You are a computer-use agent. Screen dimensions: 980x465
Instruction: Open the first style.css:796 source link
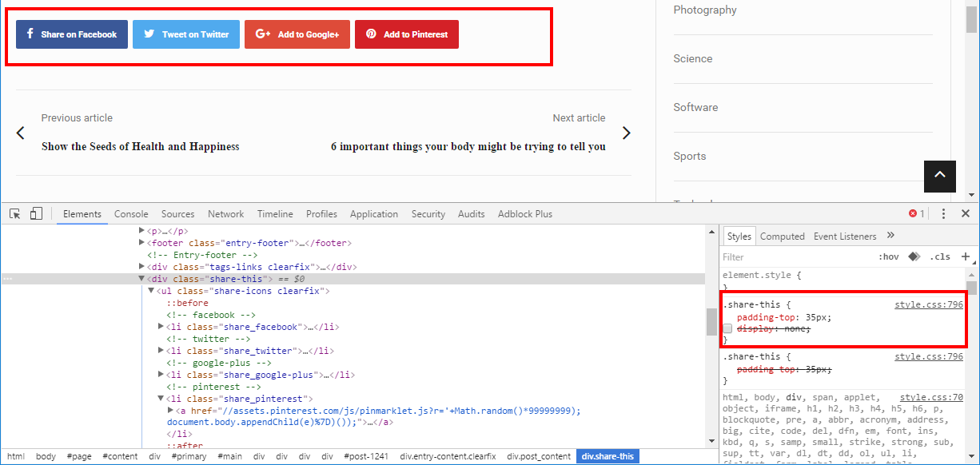tap(928, 304)
